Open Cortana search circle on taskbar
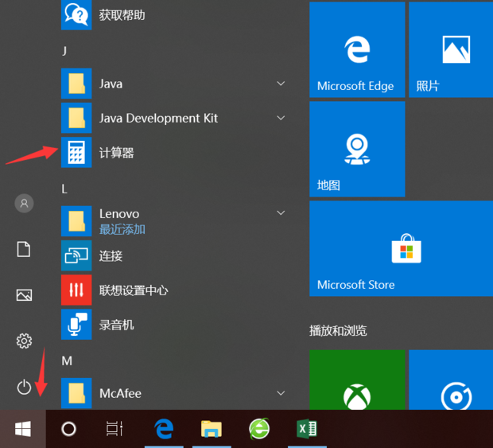This screenshot has width=493, height=448. pos(69,429)
